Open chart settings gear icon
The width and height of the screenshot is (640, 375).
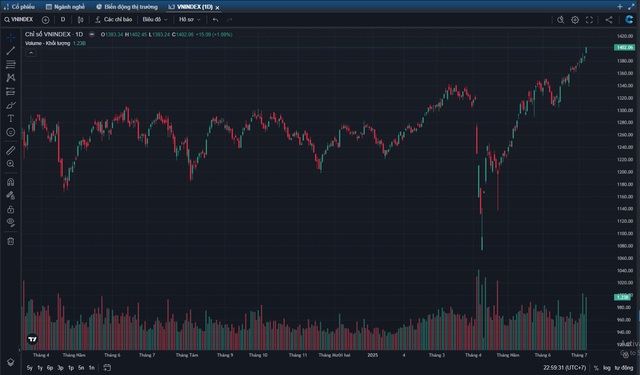[x=575, y=20]
